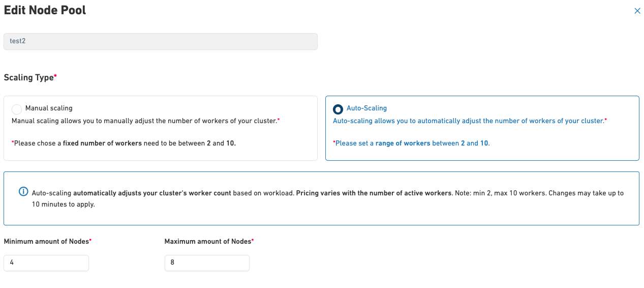Click the "Minimum amount of Nodes" label
644x288 pixels.
click(x=46, y=241)
